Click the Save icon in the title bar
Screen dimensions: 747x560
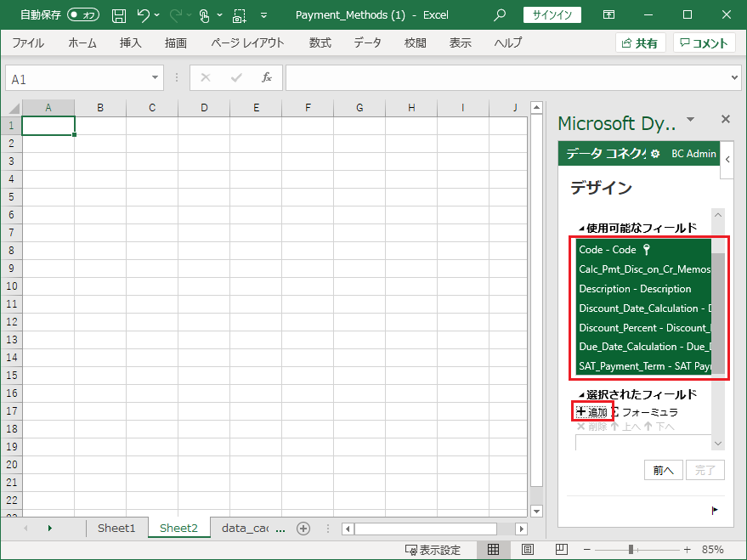click(x=119, y=15)
